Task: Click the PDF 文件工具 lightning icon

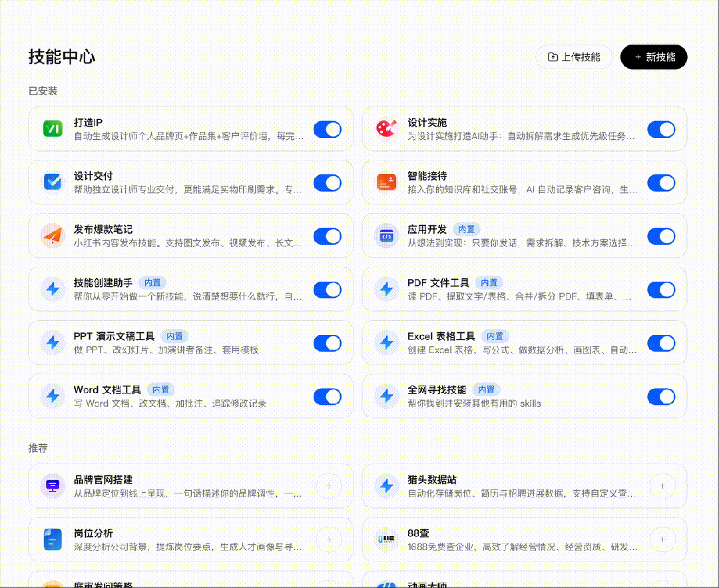Action: coord(386,290)
